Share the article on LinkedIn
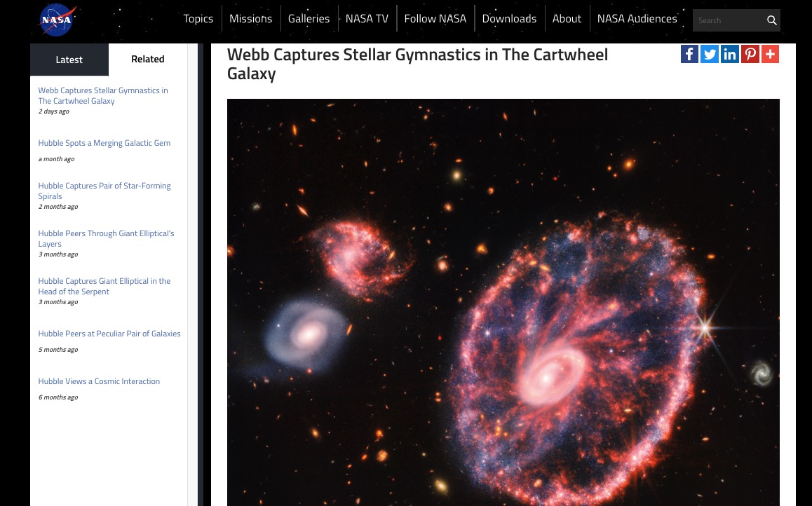The height and width of the screenshot is (506, 812). pyautogui.click(x=730, y=54)
